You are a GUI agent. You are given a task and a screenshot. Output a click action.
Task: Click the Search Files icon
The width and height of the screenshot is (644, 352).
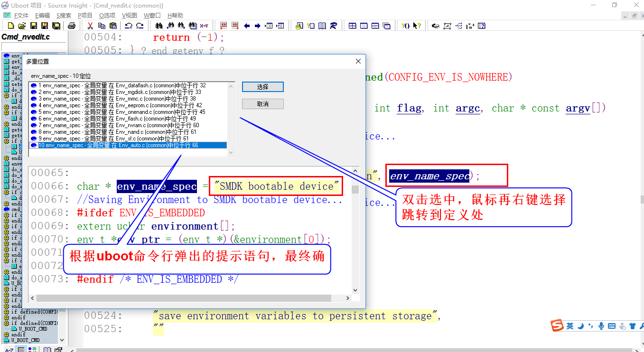(193, 26)
